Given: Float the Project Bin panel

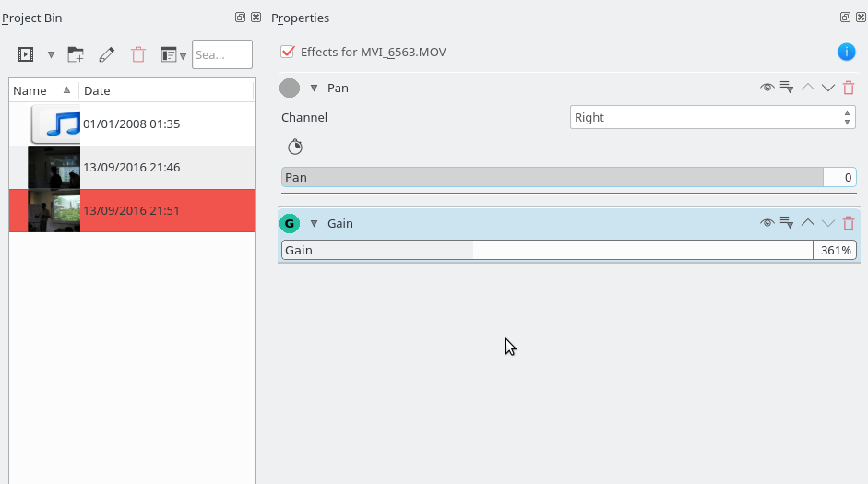Looking at the screenshot, I should click(x=240, y=18).
